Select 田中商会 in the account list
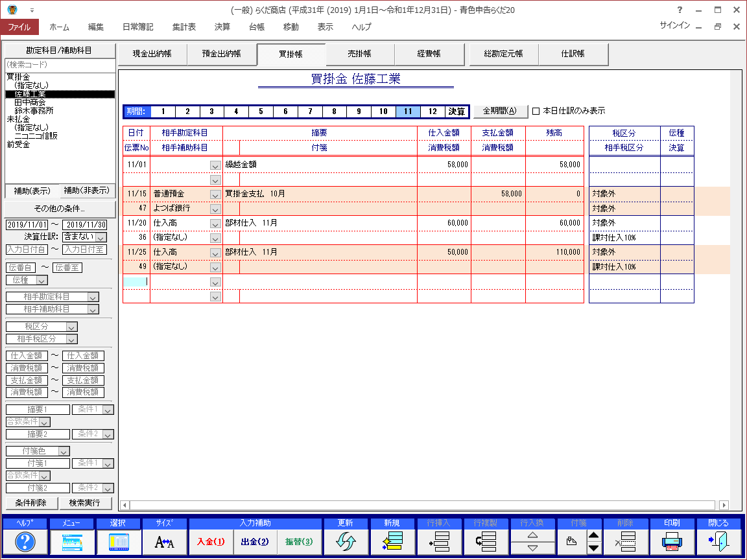 click(30, 102)
